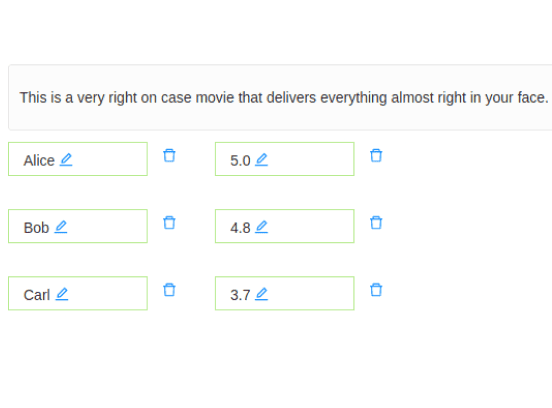Select the 3.7 score field
Image resolution: width=552 pixels, height=408 pixels.
click(284, 293)
